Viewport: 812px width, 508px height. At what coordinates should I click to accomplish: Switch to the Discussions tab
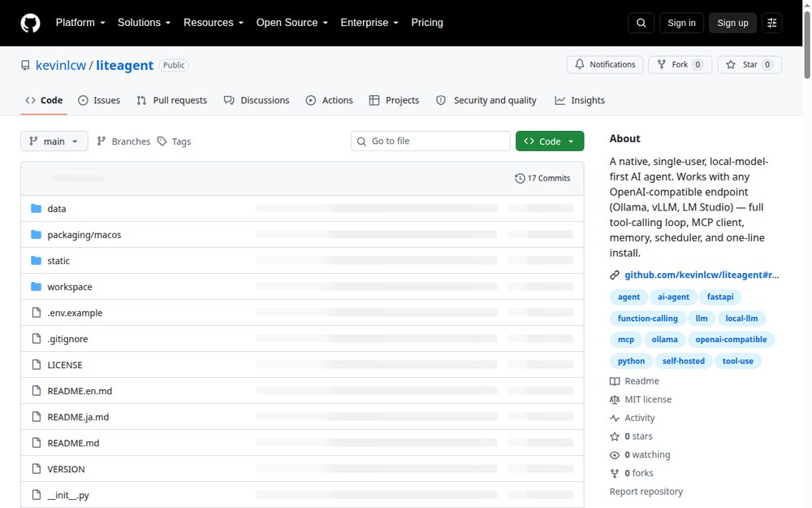click(257, 100)
